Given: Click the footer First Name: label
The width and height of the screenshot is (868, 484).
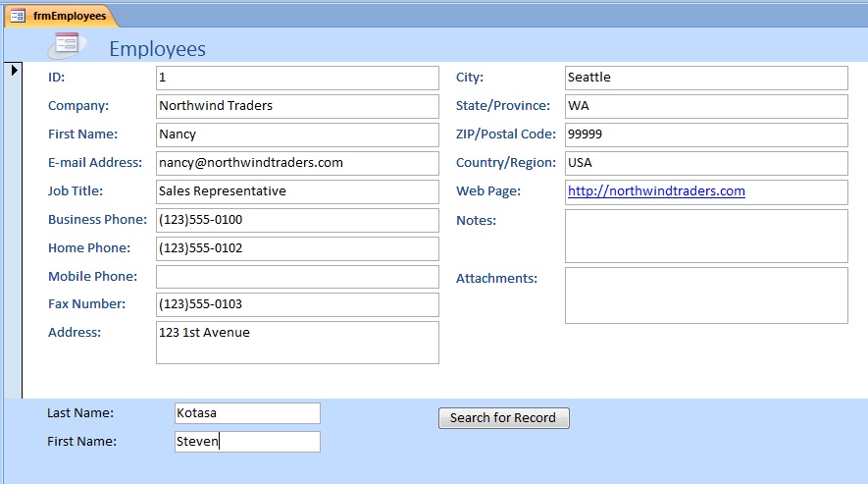Looking at the screenshot, I should tap(82, 442).
